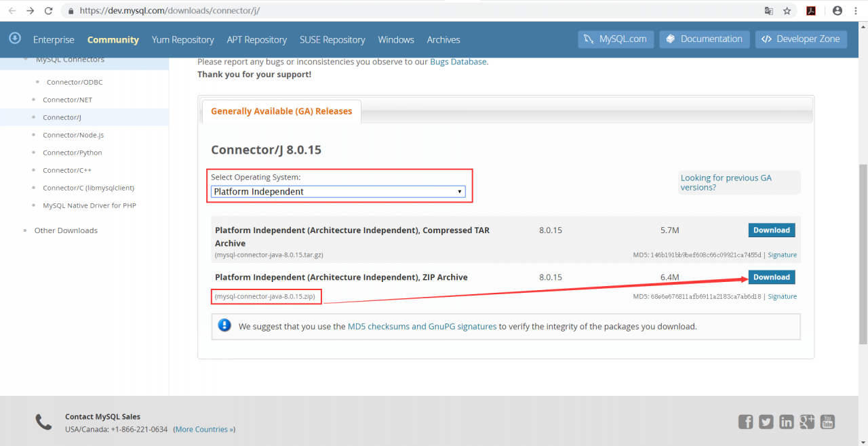Select the Generally Available (GA) Releases tab
Image resolution: width=868 pixels, height=446 pixels.
pyautogui.click(x=281, y=111)
